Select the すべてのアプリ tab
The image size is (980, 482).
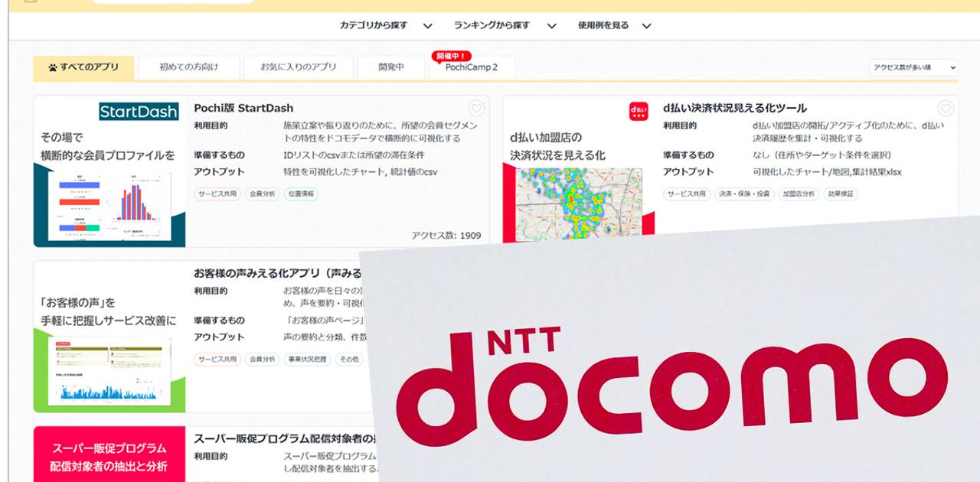[83, 67]
